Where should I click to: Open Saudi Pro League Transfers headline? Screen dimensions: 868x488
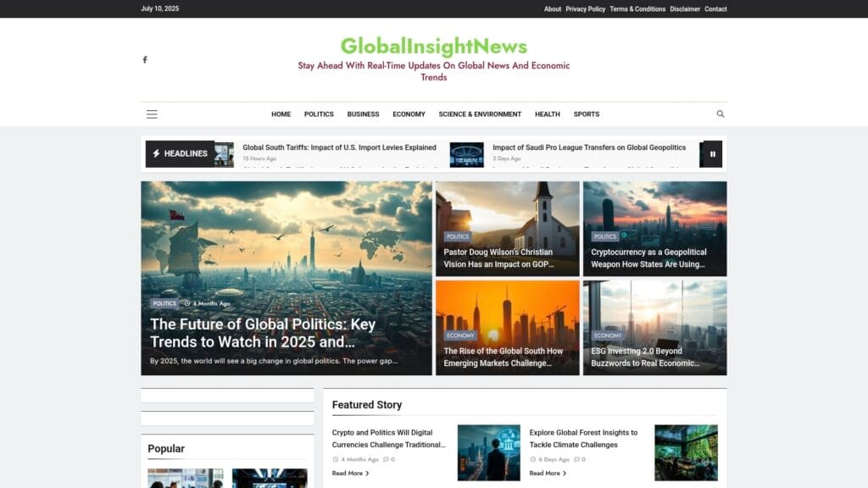pos(589,147)
